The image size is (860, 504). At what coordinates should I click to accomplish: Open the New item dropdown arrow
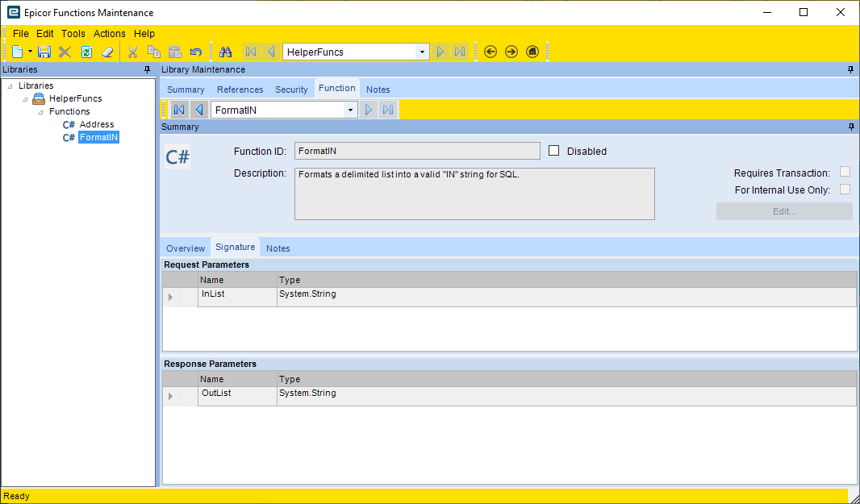[30, 52]
